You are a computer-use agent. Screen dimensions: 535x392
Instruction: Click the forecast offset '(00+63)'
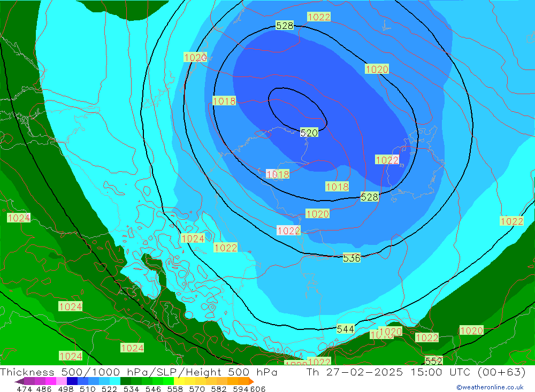(x=502, y=372)
